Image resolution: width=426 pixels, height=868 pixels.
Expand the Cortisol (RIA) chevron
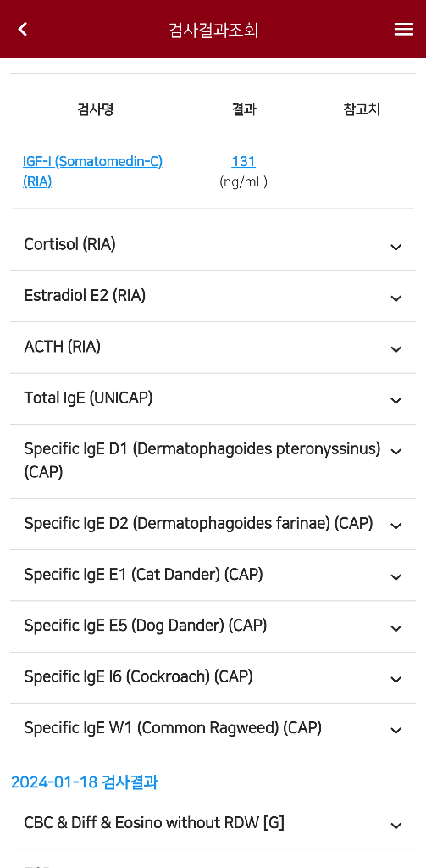coord(396,247)
